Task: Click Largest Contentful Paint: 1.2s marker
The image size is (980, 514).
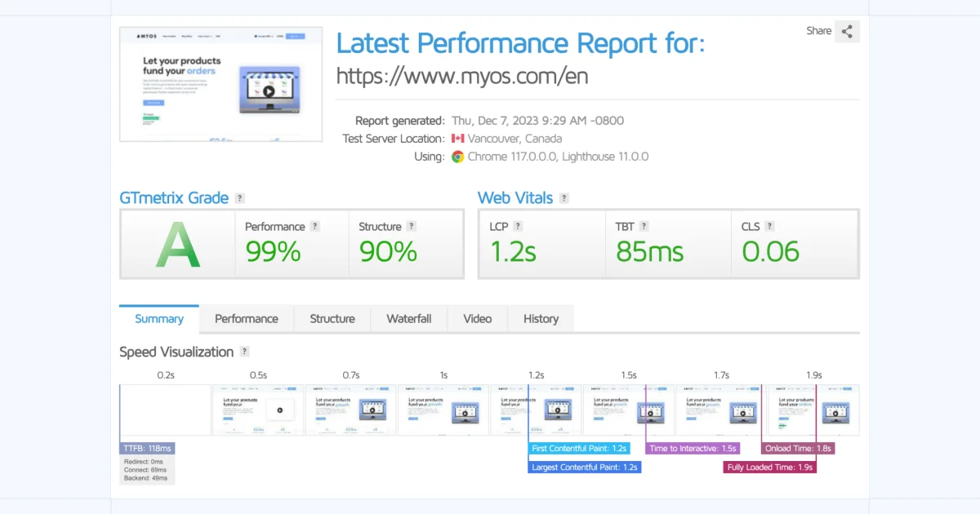Action: point(585,467)
